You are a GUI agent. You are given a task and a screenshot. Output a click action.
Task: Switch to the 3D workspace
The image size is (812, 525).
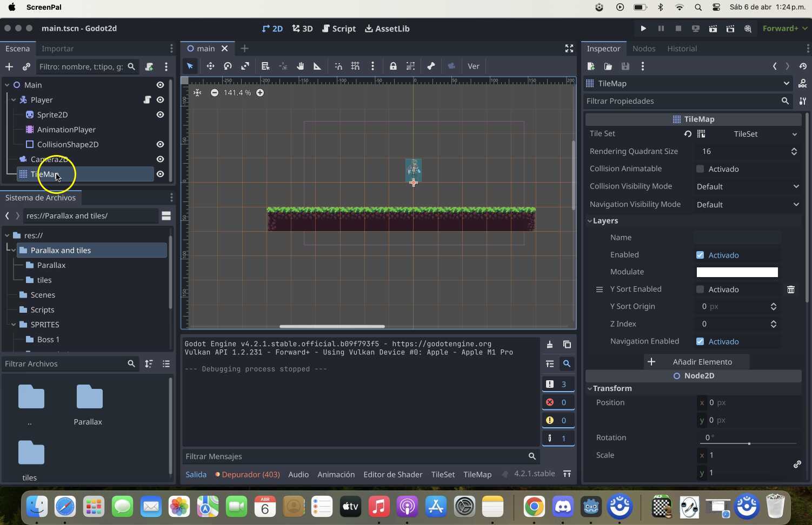(x=302, y=29)
